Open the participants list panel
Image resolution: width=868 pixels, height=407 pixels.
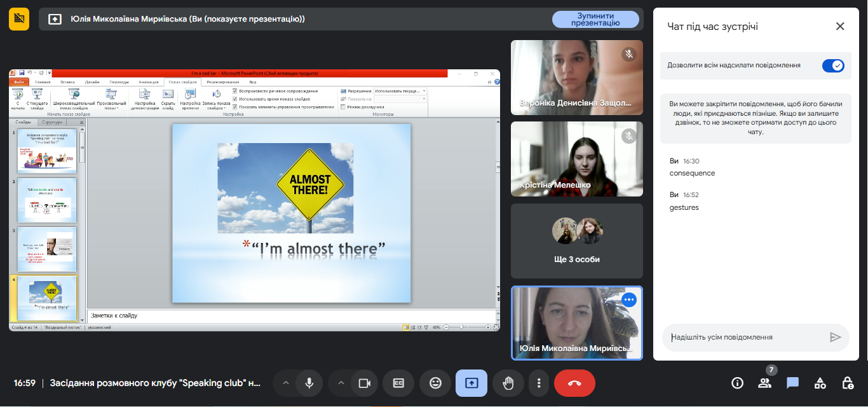[x=764, y=383]
